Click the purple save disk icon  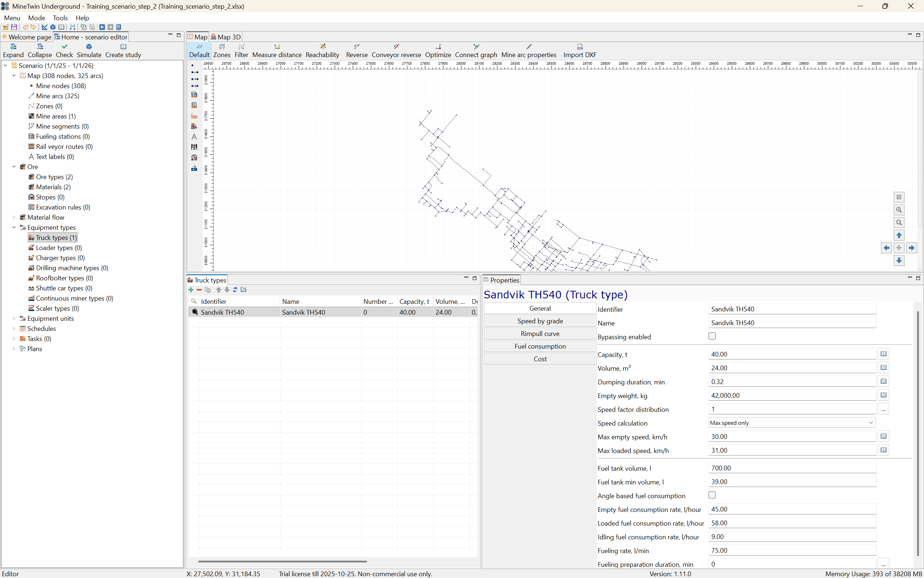[x=14, y=27]
